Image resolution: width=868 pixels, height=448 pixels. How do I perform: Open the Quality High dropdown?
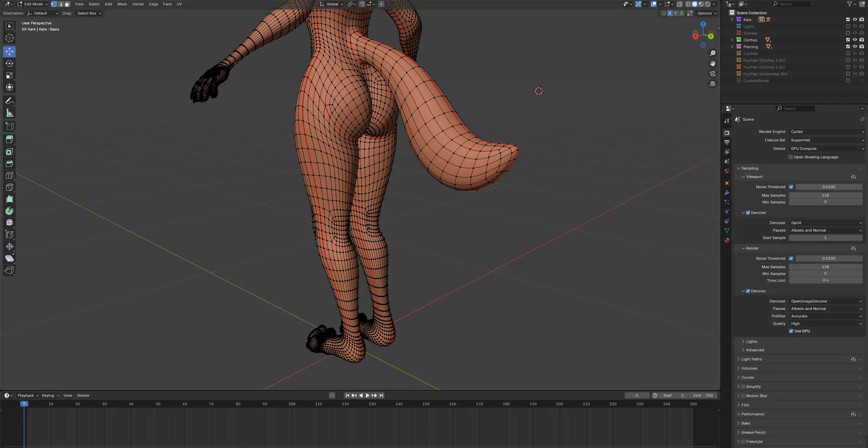click(826, 324)
